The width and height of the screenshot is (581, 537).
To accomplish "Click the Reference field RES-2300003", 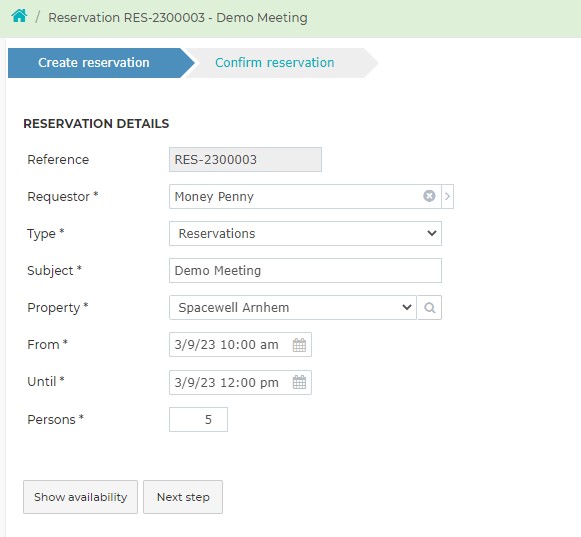I will (245, 159).
